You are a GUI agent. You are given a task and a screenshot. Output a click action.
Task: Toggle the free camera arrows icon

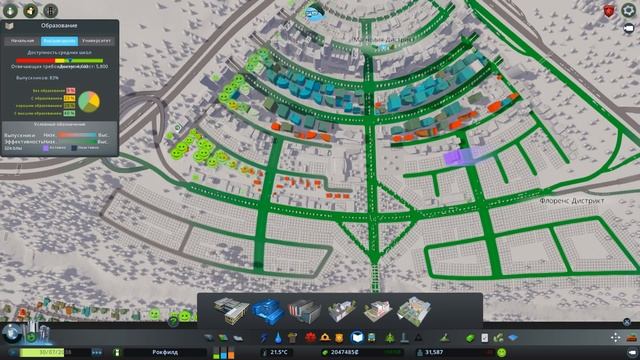click(616, 338)
